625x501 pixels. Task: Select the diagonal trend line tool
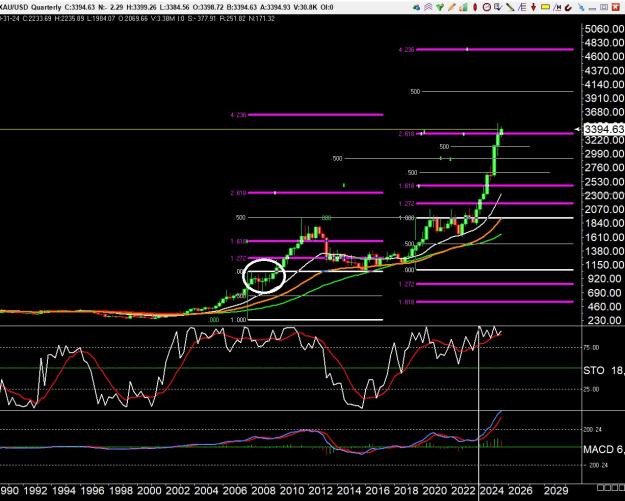(510, 7)
